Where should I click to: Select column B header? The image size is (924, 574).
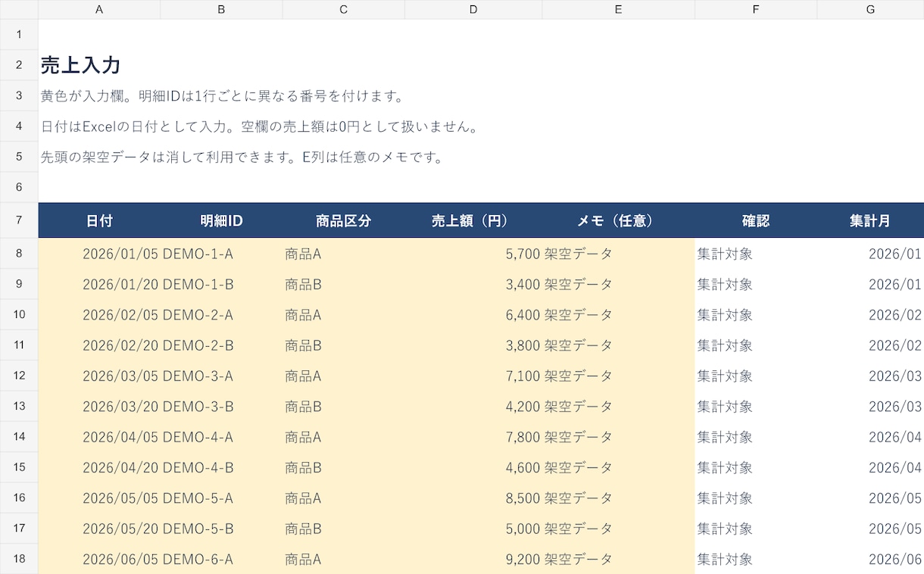tap(221, 9)
